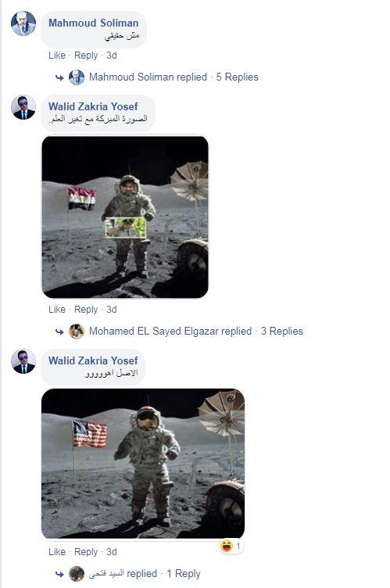Expand the 5 Replies thread
The height and width of the screenshot is (588, 390).
237,77
